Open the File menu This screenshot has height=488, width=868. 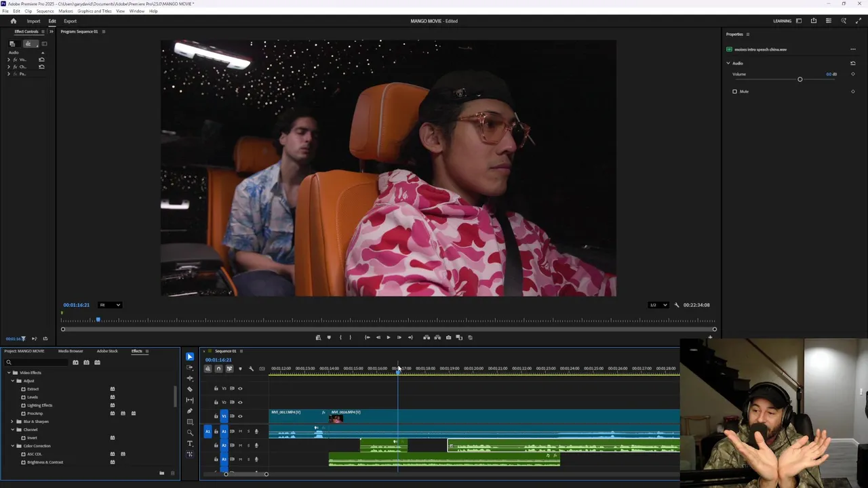tap(5, 12)
